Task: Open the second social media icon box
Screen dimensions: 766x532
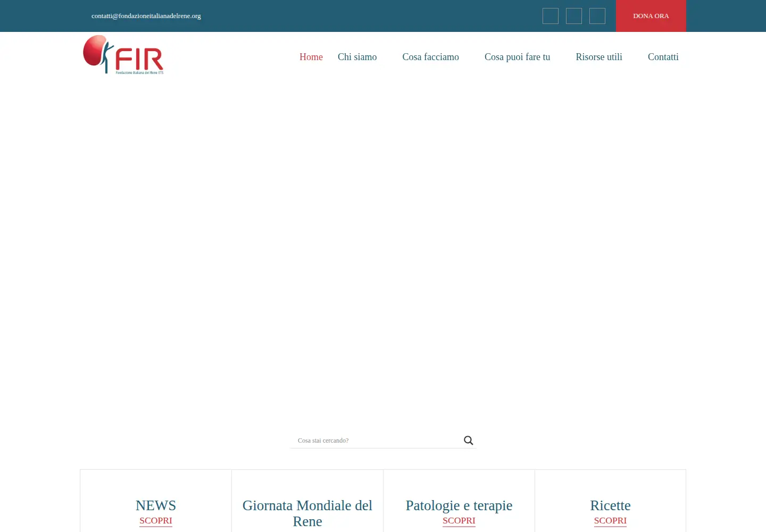Action: click(574, 16)
